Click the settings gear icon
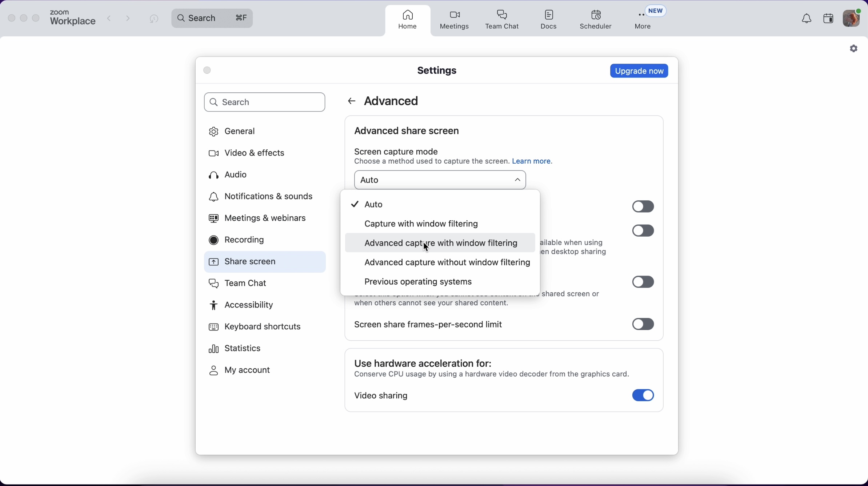This screenshot has height=486, width=868. 854,49
